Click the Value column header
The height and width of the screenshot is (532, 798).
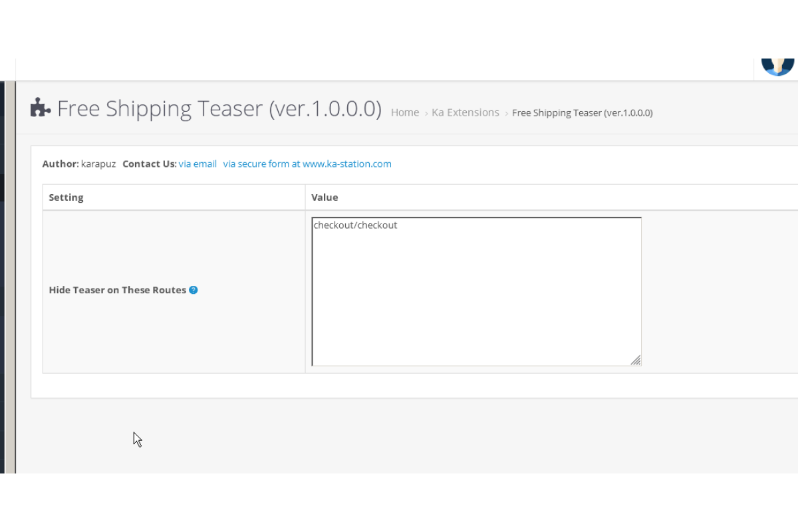click(x=325, y=198)
